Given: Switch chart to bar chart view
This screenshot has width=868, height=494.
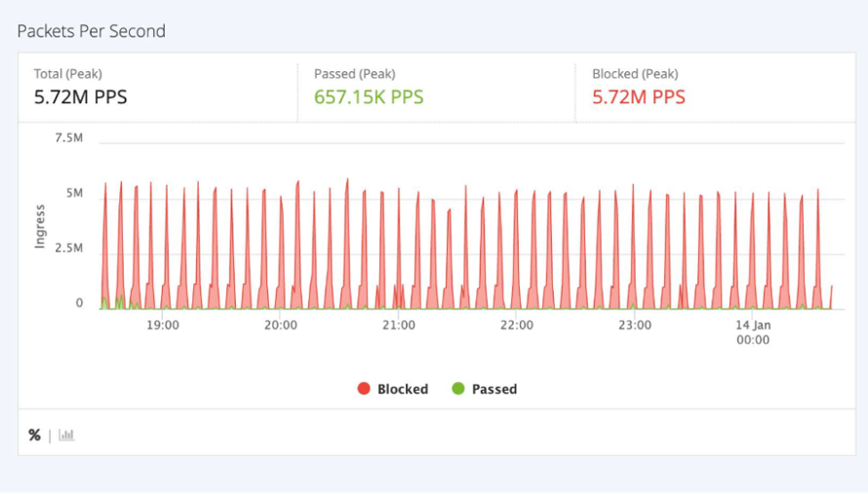Looking at the screenshot, I should (x=66, y=436).
